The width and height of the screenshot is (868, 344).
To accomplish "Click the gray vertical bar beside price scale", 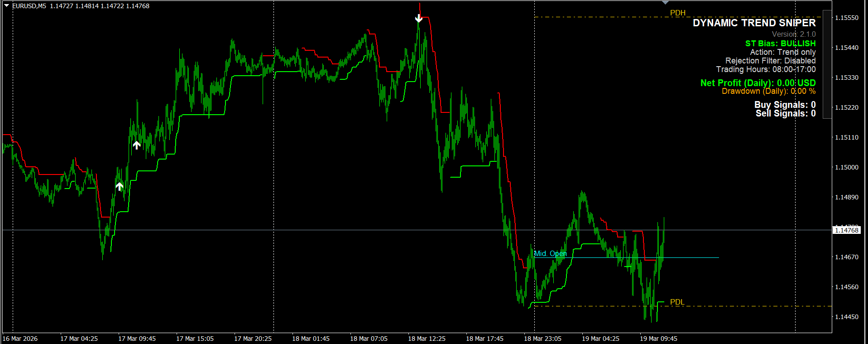I will pos(827,64).
